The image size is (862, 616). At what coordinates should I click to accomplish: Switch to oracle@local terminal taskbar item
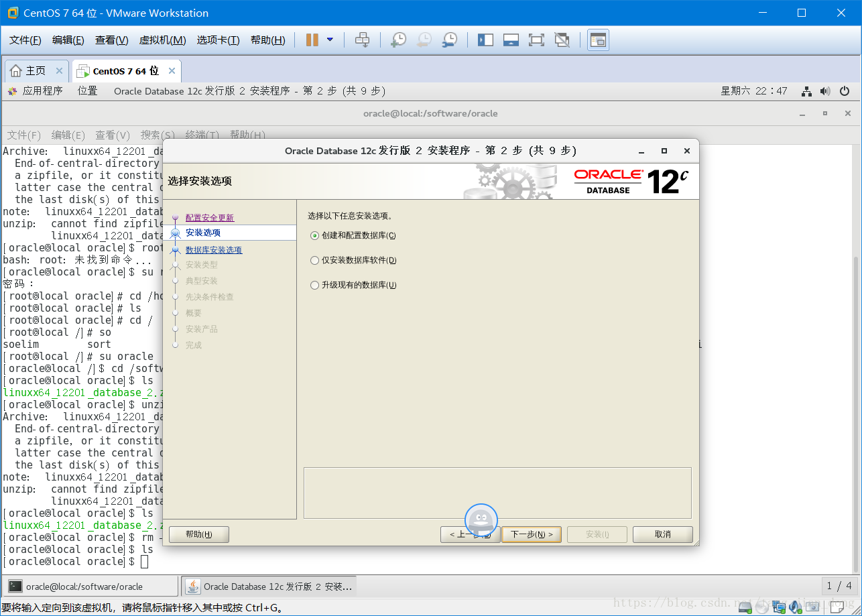click(92, 587)
